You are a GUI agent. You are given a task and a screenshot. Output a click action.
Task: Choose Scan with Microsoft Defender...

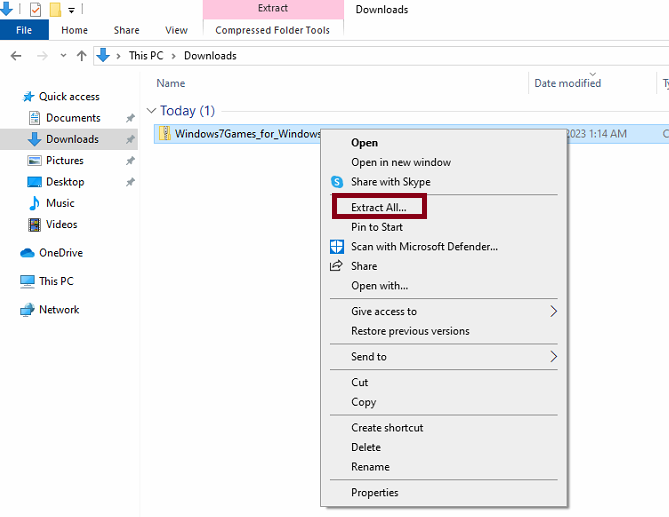tap(425, 247)
